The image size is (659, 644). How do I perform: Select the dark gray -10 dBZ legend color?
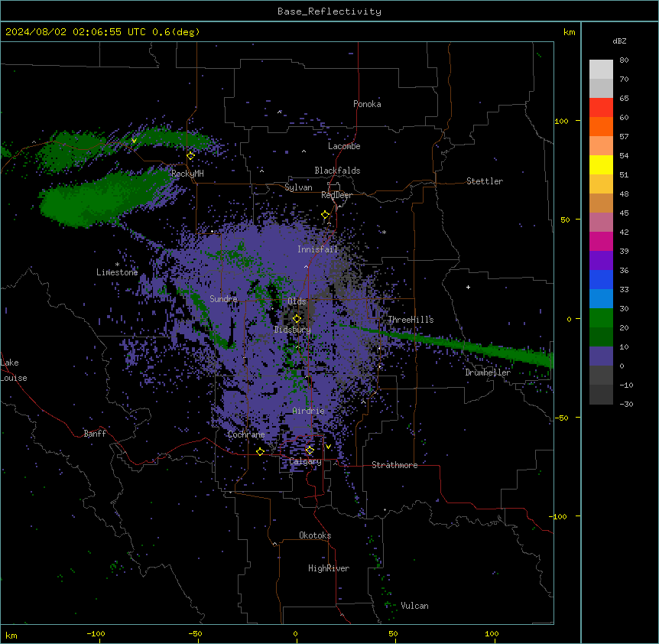click(x=601, y=395)
